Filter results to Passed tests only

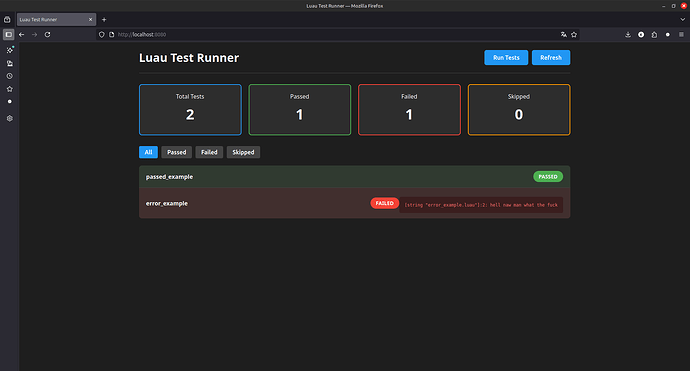click(176, 152)
